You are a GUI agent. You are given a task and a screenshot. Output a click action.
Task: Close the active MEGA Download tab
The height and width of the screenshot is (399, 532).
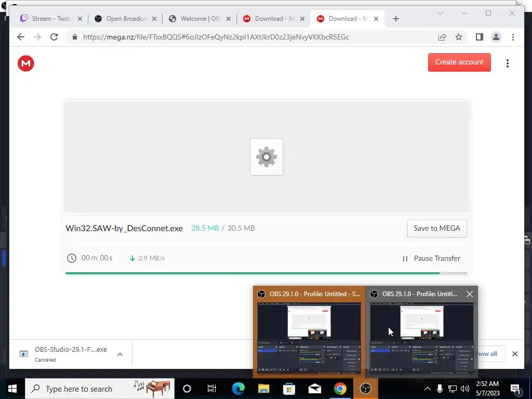point(376,19)
